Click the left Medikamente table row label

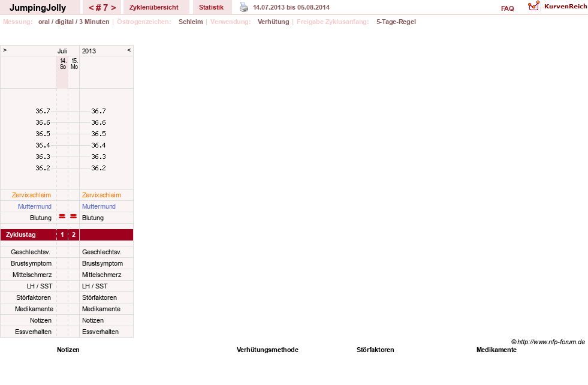coord(34,309)
